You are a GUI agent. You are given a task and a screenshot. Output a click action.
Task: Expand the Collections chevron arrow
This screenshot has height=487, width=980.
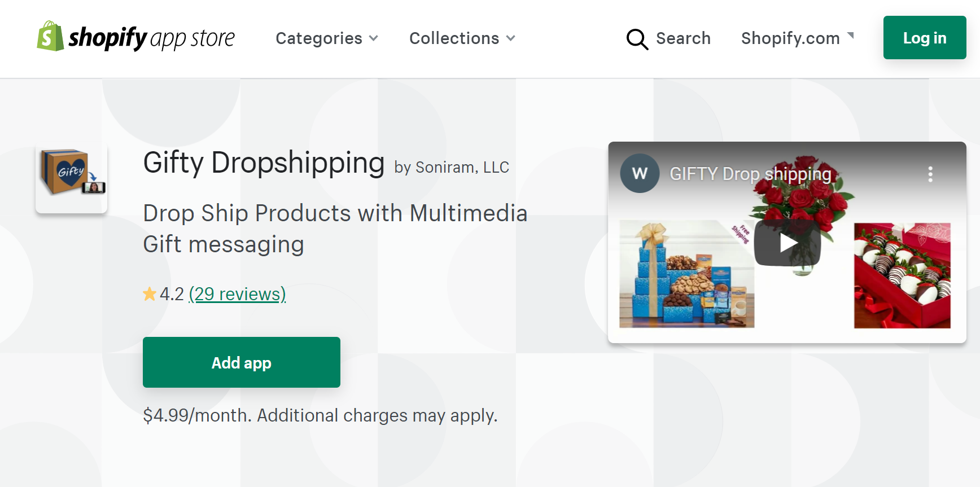510,38
